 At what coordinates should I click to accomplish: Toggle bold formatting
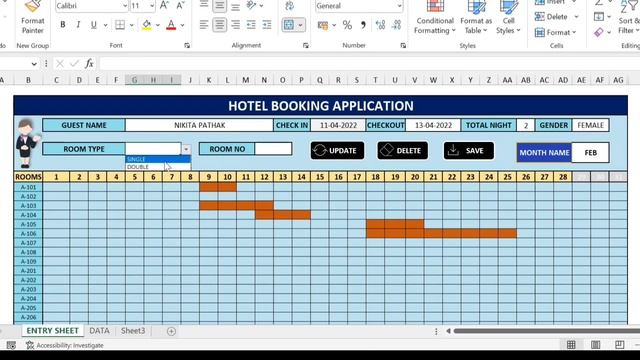tap(62, 25)
